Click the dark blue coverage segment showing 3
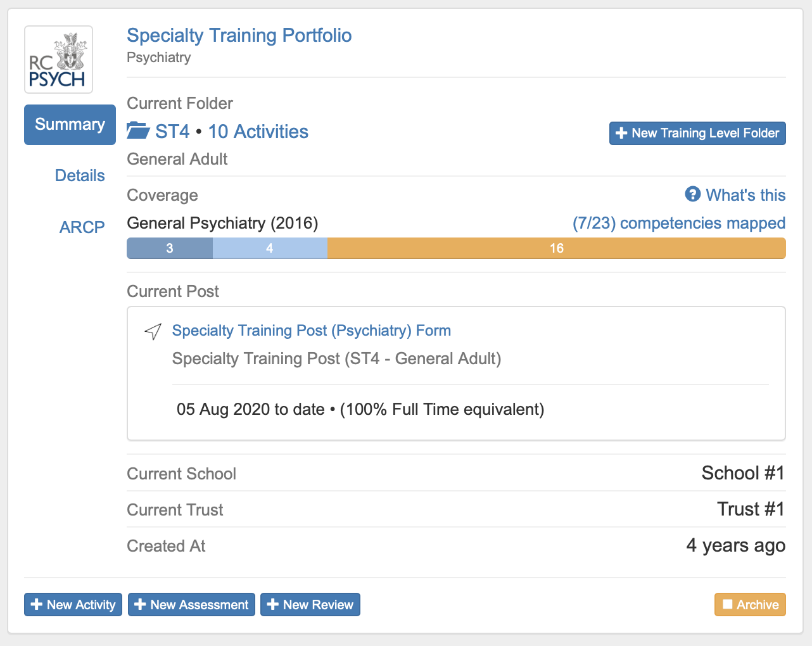 (x=170, y=248)
